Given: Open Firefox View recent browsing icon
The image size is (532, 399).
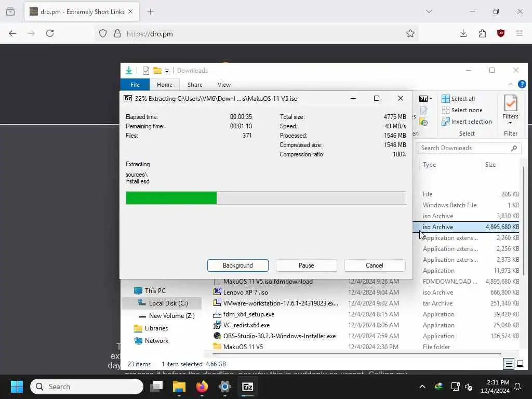Looking at the screenshot, I should 10,11.
